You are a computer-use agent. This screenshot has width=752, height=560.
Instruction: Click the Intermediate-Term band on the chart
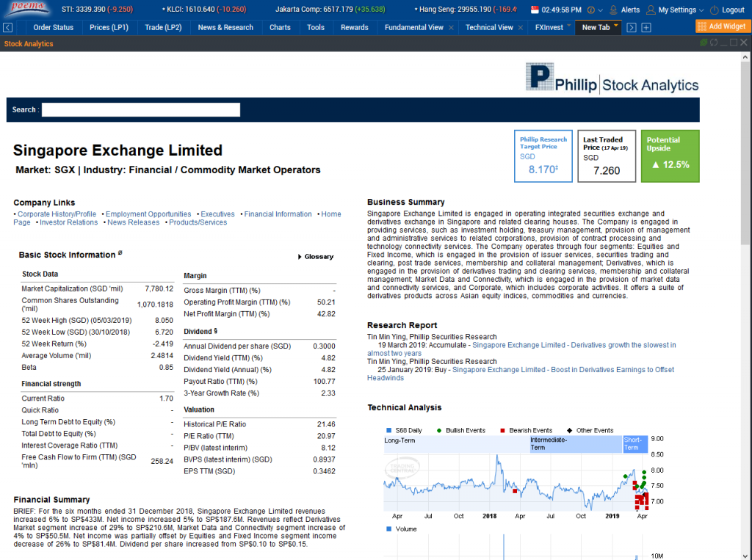click(x=575, y=444)
